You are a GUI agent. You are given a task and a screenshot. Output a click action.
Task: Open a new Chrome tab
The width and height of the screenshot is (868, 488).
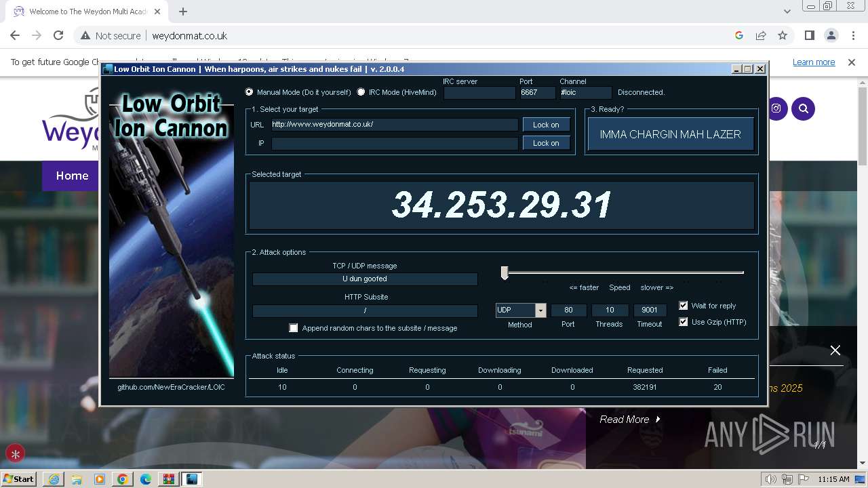point(183,12)
